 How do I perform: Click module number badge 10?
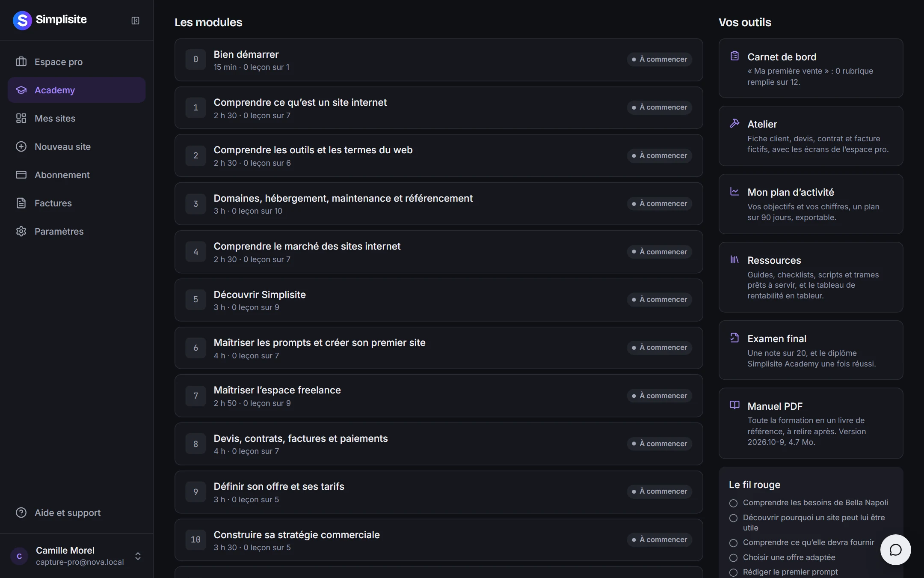195,540
